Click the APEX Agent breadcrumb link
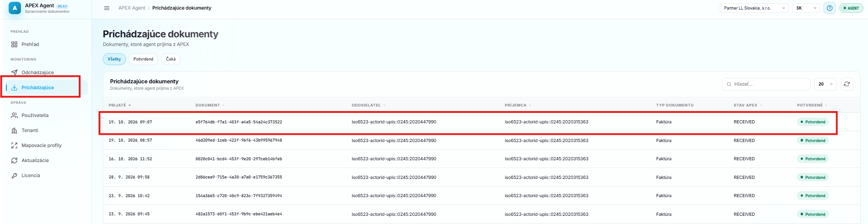This screenshot has width=868, height=224. pyautogui.click(x=131, y=8)
